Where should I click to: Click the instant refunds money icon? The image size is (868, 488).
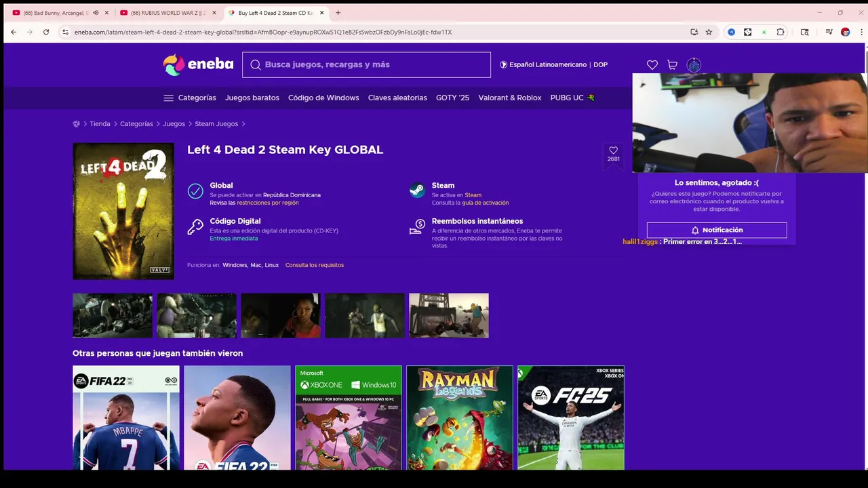[x=418, y=227]
